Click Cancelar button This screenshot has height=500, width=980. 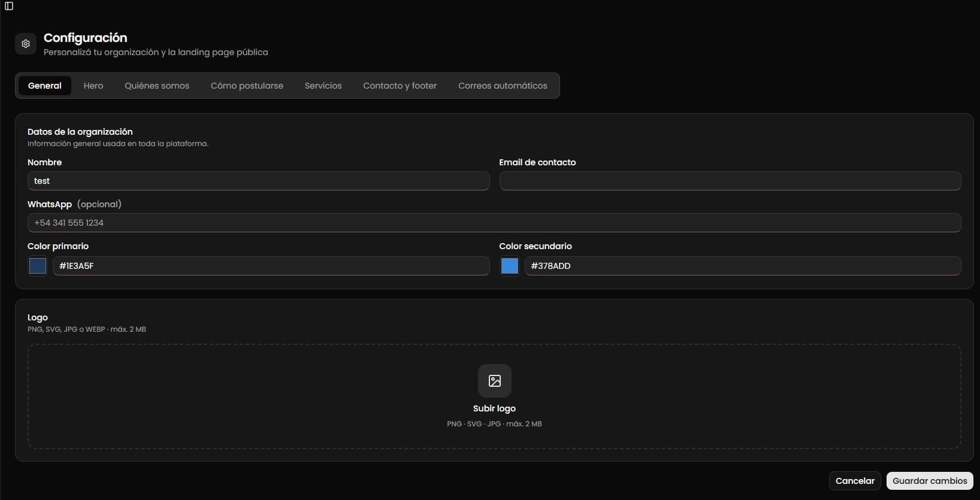point(855,481)
